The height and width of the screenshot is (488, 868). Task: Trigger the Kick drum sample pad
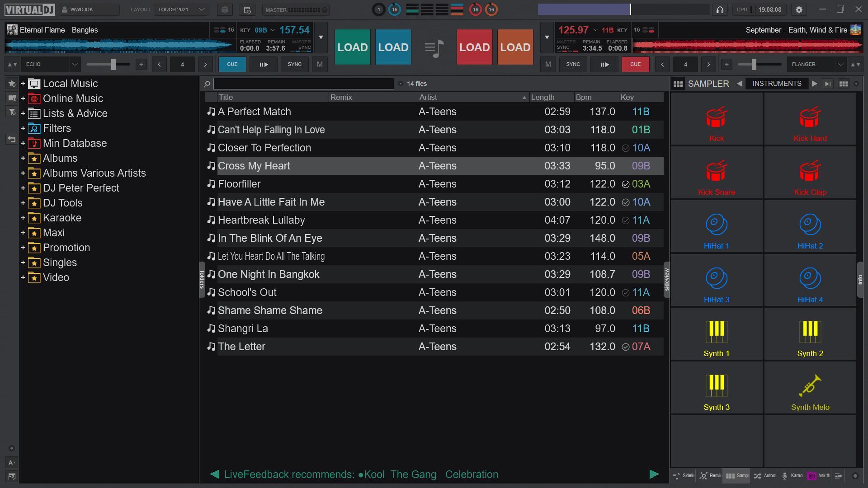coord(717,119)
